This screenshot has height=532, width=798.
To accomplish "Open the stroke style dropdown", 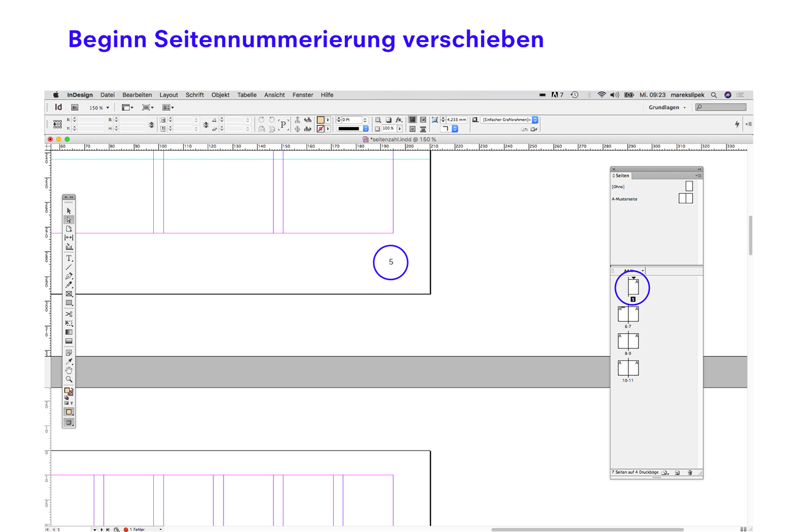I will pyautogui.click(x=352, y=129).
